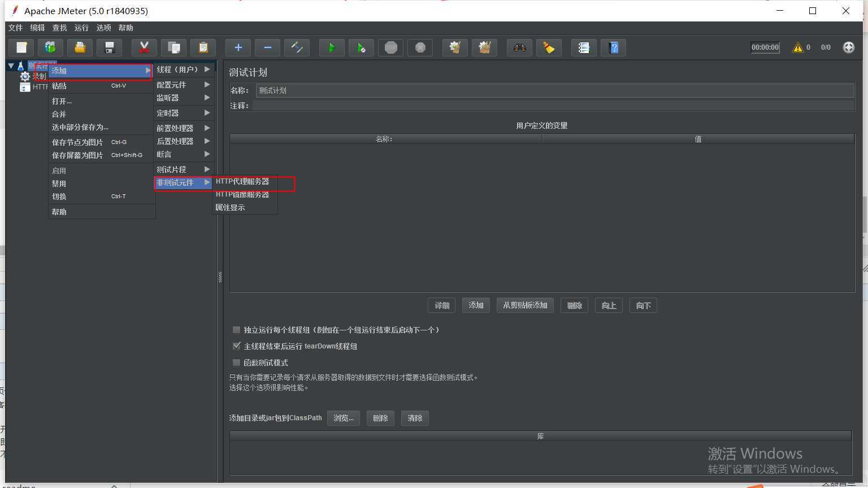This screenshot has width=868, height=488.
Task: Start the test with the green arrow
Action: tap(332, 48)
